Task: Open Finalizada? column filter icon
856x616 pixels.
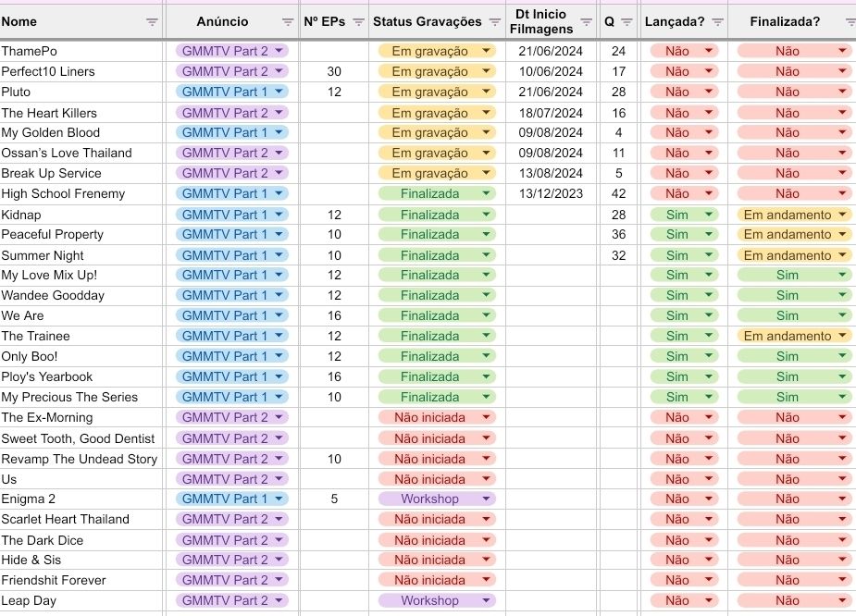Action: (850, 22)
